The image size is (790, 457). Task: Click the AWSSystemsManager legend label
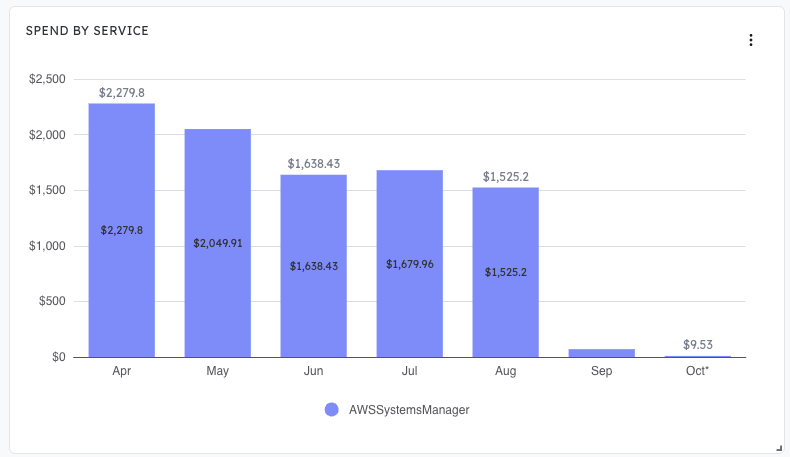click(409, 410)
